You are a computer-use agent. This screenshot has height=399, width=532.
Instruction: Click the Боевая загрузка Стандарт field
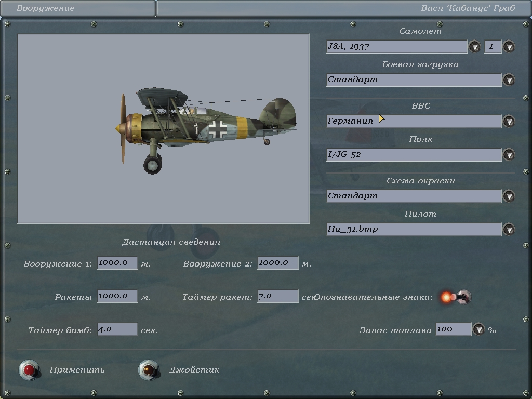pos(414,79)
